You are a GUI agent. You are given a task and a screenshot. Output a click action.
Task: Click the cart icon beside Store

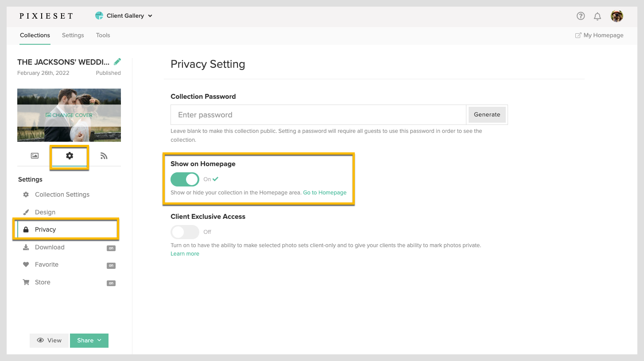pos(26,282)
